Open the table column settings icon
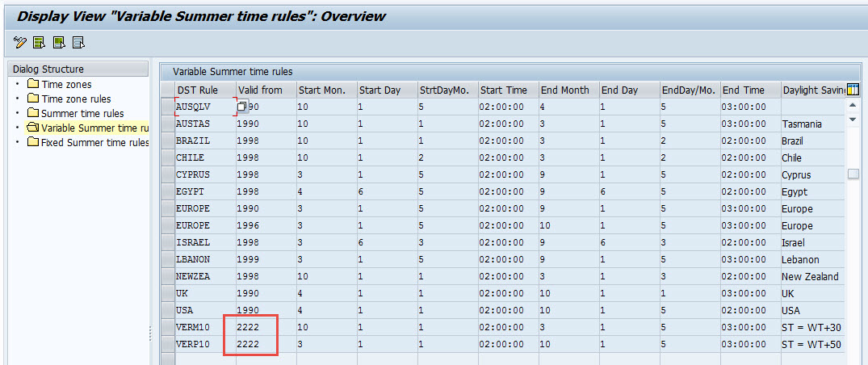Image resolution: width=868 pixels, height=365 pixels. (853, 90)
